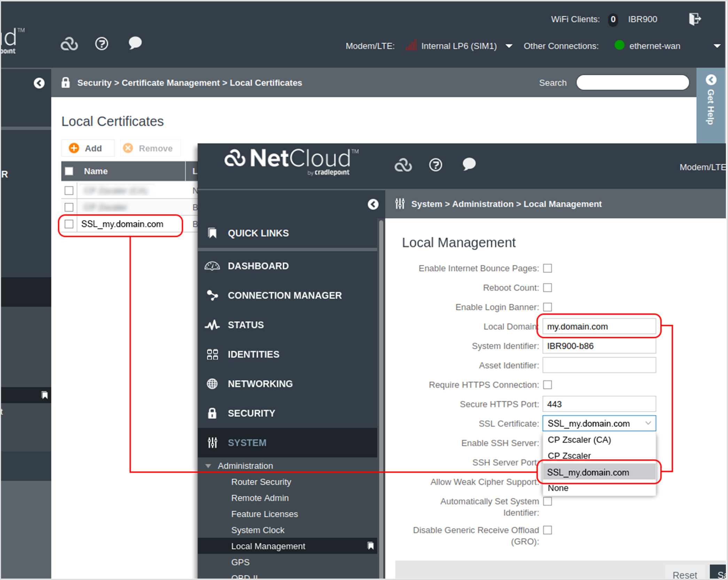Image resolution: width=728 pixels, height=580 pixels.
Task: Click the Asset Identifier input field
Action: click(x=599, y=365)
